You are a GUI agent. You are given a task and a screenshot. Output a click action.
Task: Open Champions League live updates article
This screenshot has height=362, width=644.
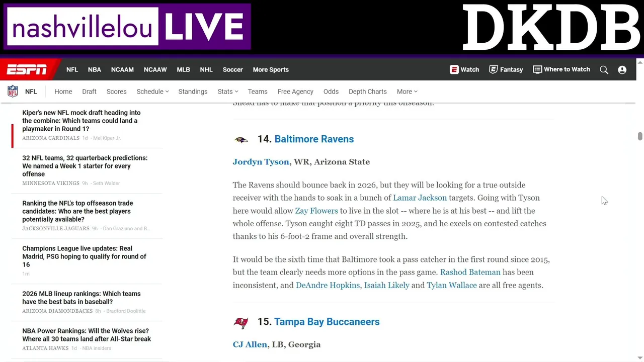[x=84, y=256]
